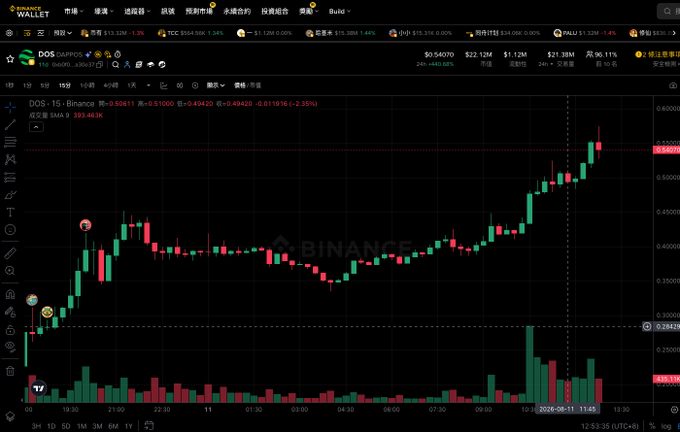Go to the 訊號 tab

(x=168, y=11)
